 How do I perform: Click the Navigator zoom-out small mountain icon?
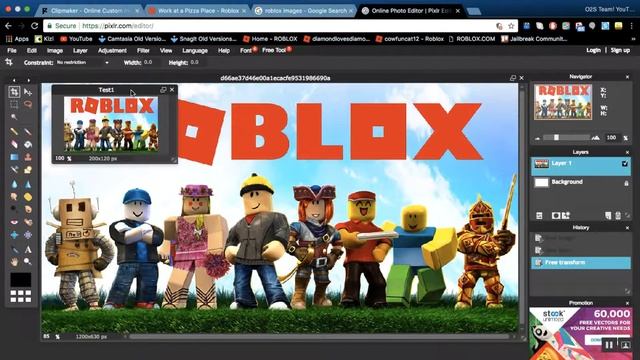click(x=538, y=138)
